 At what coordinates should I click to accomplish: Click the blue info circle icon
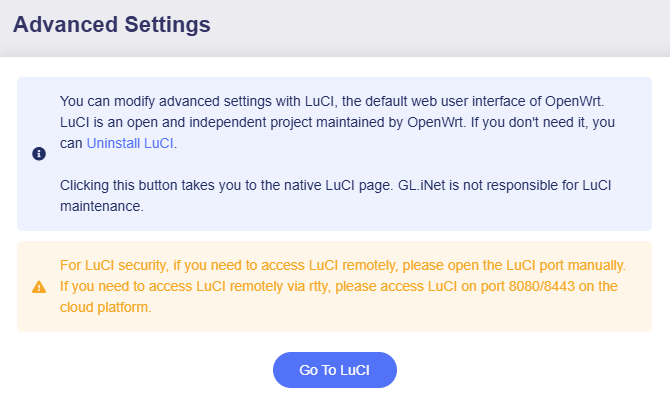click(39, 154)
